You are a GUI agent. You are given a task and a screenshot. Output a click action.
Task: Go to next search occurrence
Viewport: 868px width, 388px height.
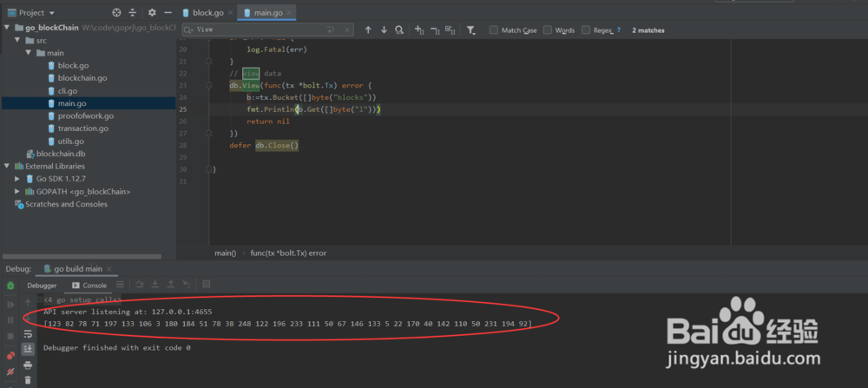click(x=384, y=30)
